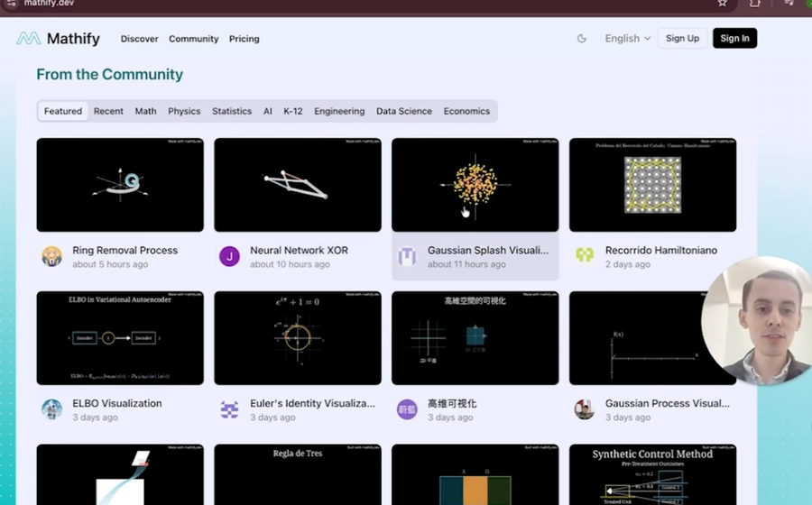Switch to the Physics tab

tap(184, 111)
